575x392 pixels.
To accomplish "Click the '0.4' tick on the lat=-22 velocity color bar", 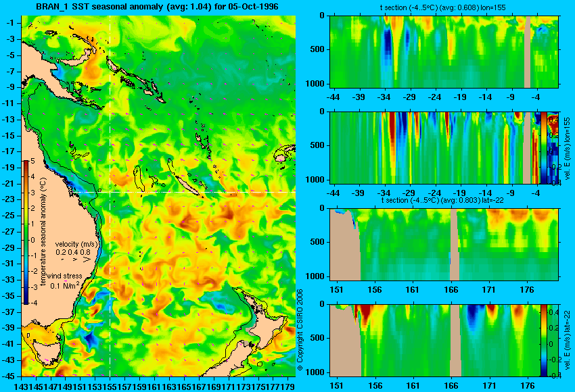I will (x=554, y=312).
